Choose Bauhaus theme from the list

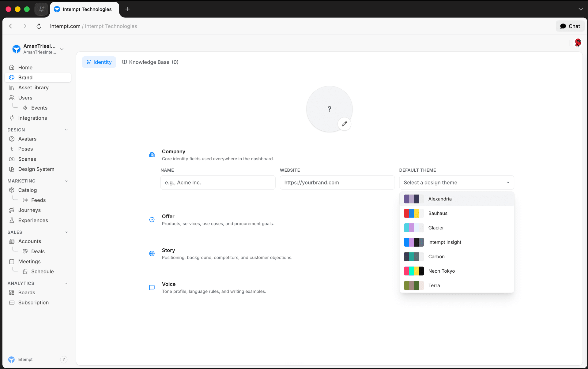[x=457, y=213]
